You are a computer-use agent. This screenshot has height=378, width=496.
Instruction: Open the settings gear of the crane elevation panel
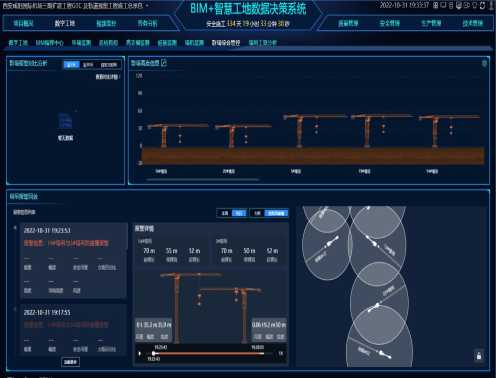[x=484, y=63]
